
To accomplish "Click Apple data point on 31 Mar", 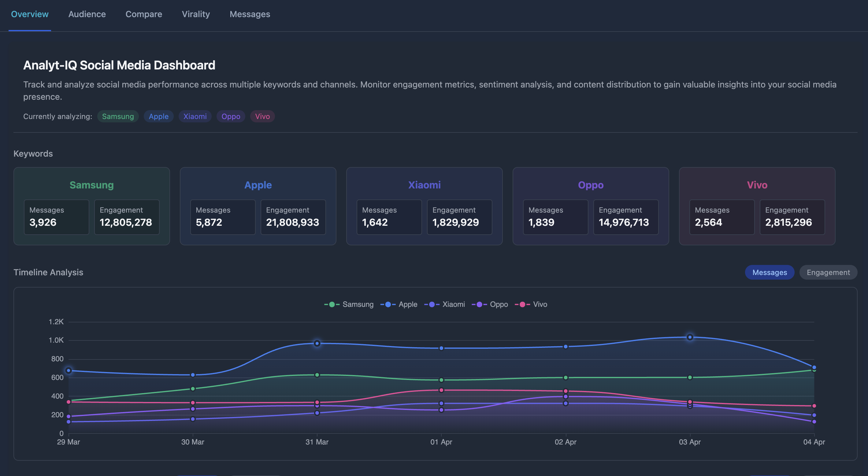I will point(317,344).
